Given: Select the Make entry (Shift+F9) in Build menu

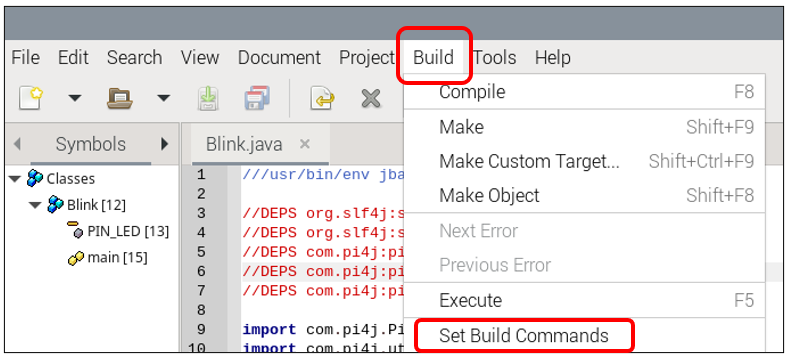Looking at the screenshot, I should [584, 127].
